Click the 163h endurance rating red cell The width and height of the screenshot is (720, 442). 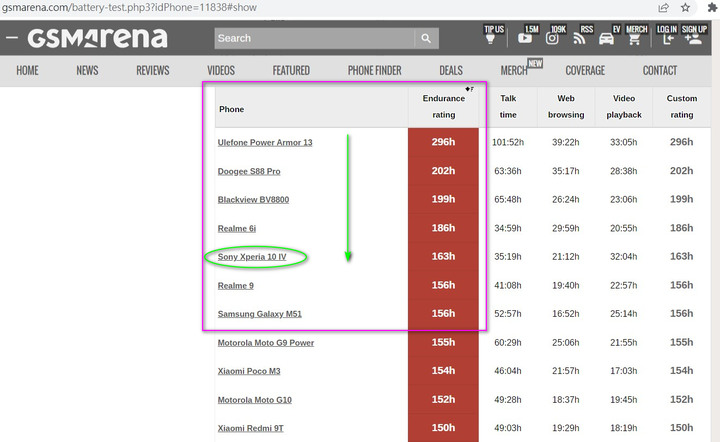443,257
